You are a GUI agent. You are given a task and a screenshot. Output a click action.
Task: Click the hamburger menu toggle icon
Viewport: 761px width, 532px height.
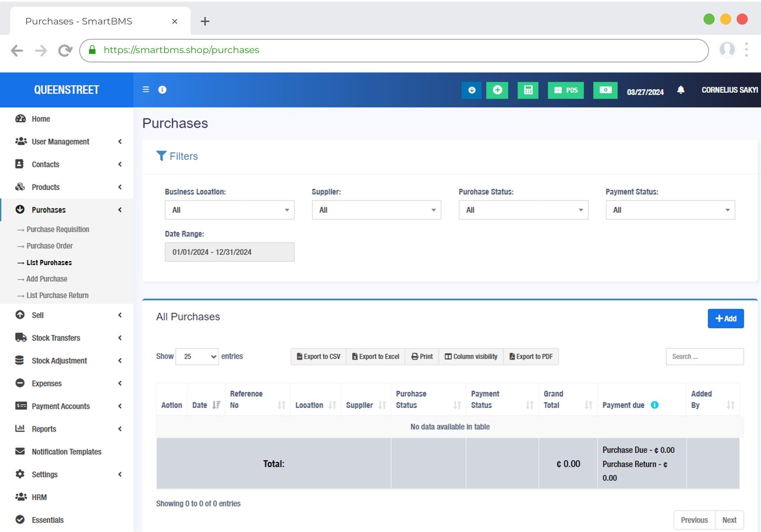[x=146, y=89]
